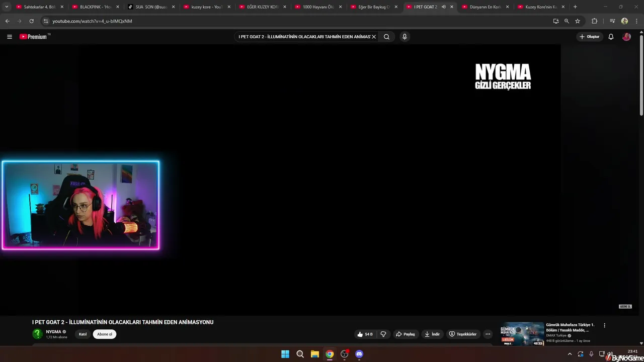This screenshot has height=362, width=644.
Task: Dislike the video with thumbs-down
Action: tap(383, 334)
